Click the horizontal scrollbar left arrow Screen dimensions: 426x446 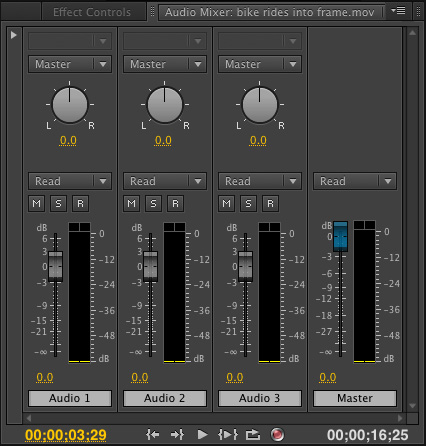pyautogui.click(x=29, y=418)
